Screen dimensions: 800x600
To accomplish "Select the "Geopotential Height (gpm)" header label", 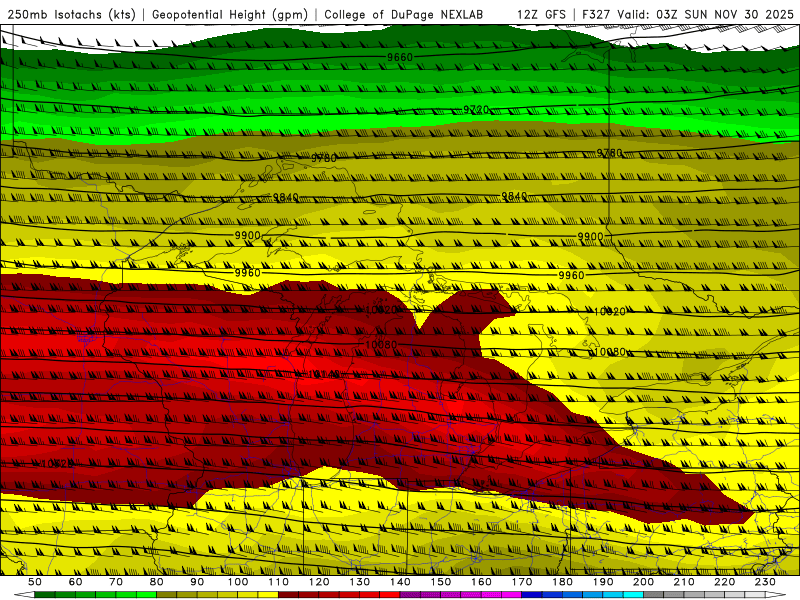I will point(230,14).
